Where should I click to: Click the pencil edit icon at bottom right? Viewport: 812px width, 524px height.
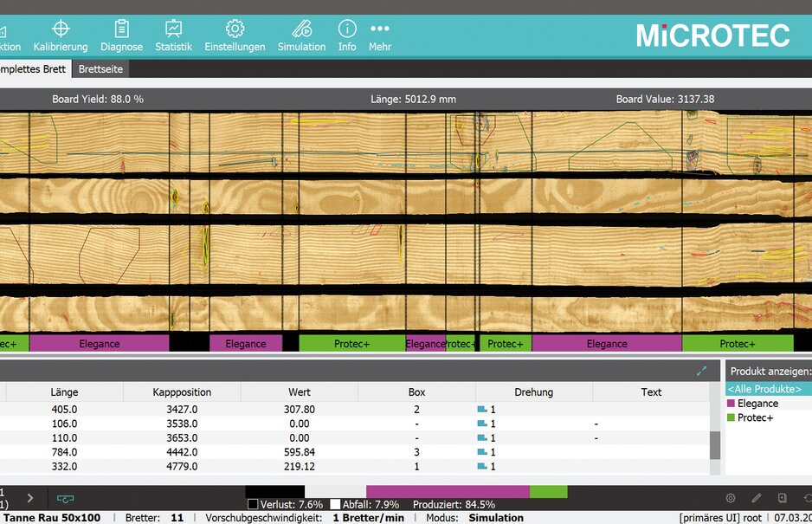(x=757, y=499)
